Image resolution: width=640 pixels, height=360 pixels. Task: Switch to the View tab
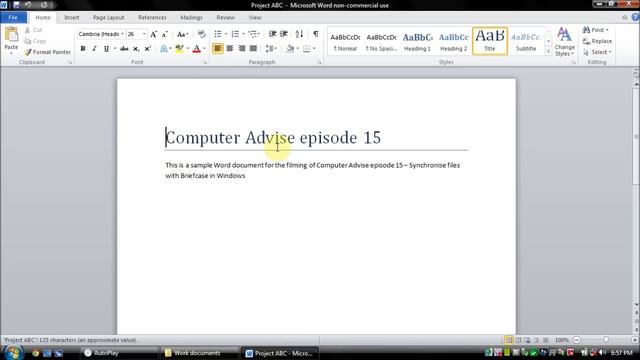click(x=254, y=18)
